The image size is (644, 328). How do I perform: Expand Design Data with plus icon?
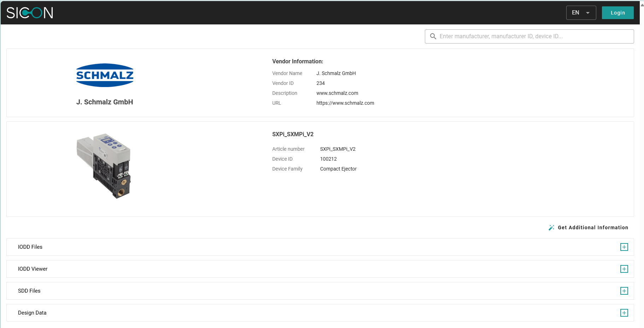coord(624,313)
